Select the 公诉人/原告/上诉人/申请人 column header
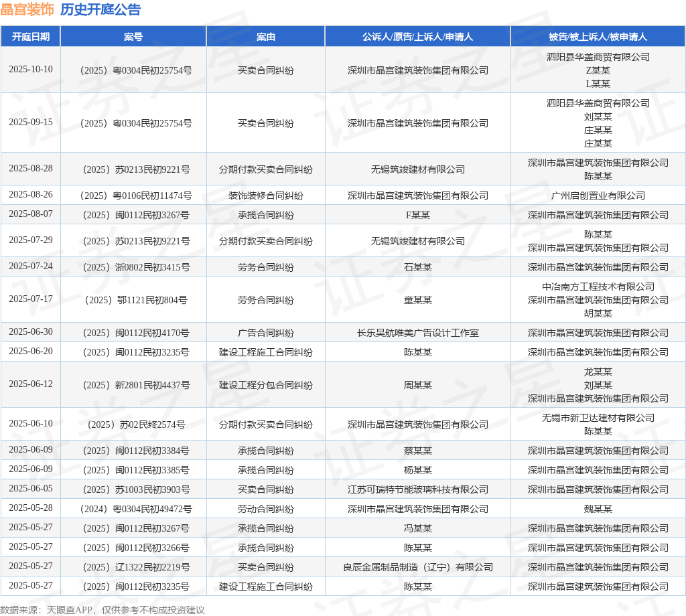This screenshot has width=686, height=616. pos(418,37)
